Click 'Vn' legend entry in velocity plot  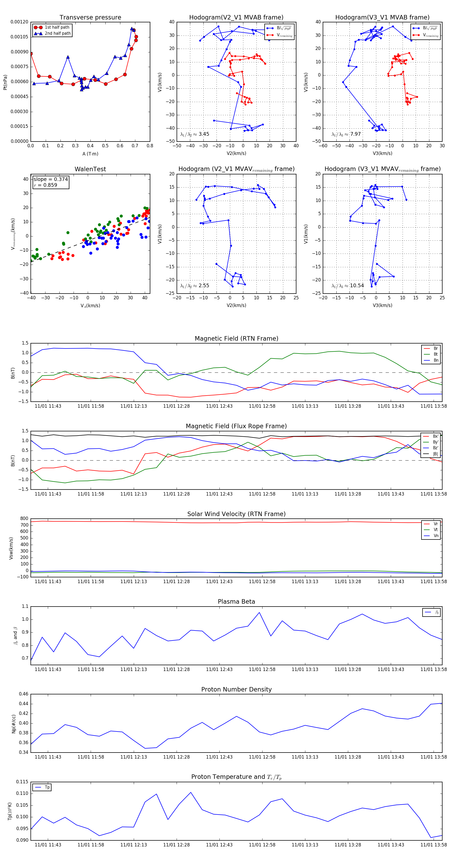pos(431,536)
